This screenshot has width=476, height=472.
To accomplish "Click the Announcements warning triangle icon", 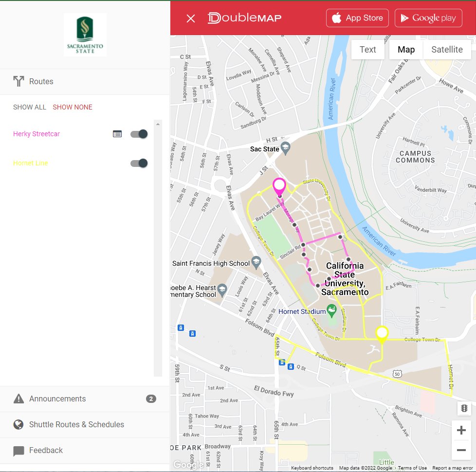I will (18, 399).
